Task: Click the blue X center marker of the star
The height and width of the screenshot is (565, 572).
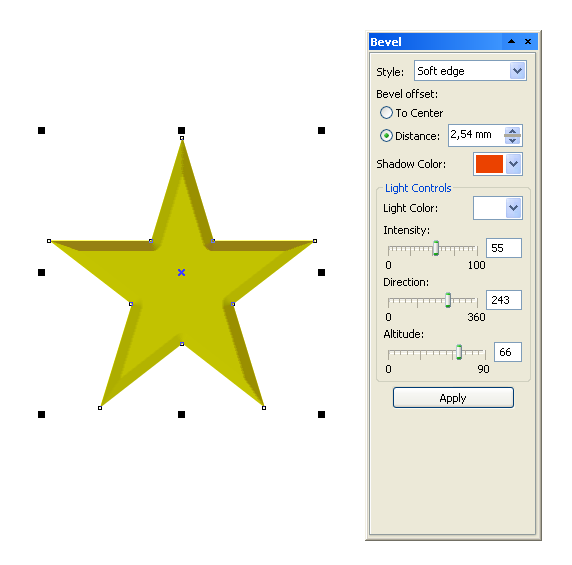Action: pyautogui.click(x=181, y=272)
